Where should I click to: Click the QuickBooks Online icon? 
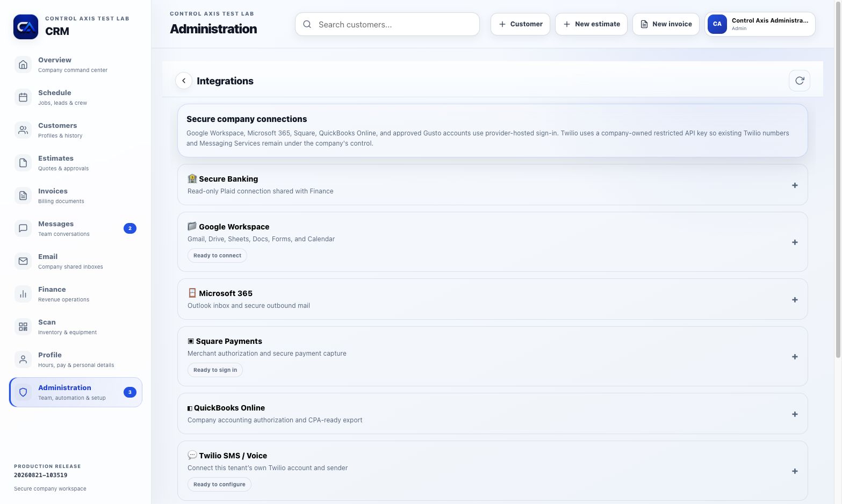click(190, 408)
